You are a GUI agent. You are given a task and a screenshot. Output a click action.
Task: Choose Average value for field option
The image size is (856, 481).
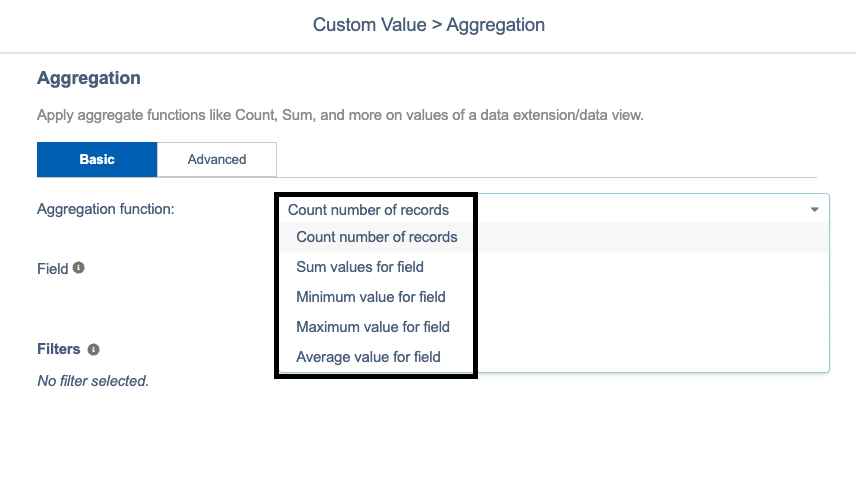tap(554, 357)
